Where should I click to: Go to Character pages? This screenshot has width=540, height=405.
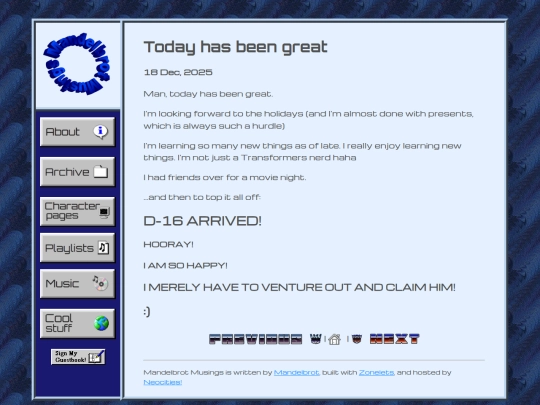[x=77, y=211]
